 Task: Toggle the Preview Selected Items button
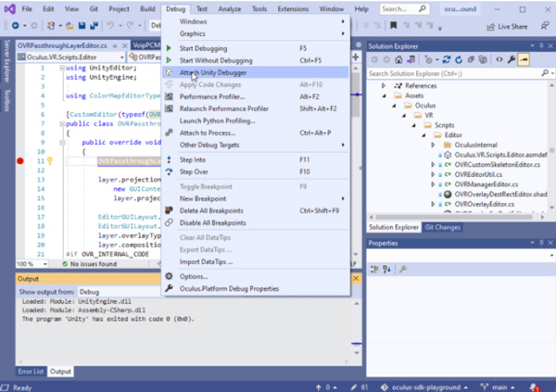tap(524, 59)
